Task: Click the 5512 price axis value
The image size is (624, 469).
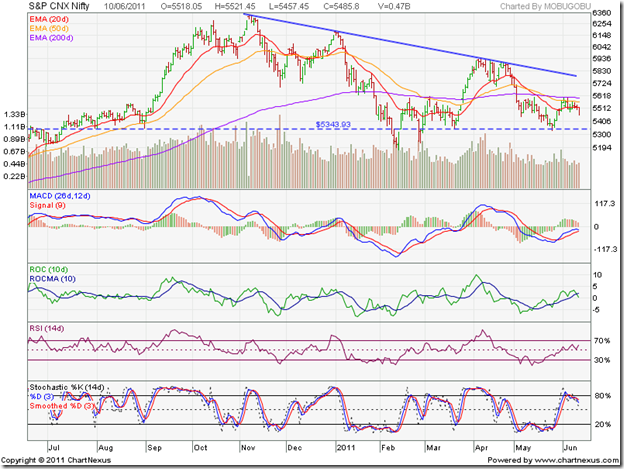Action: [x=602, y=108]
